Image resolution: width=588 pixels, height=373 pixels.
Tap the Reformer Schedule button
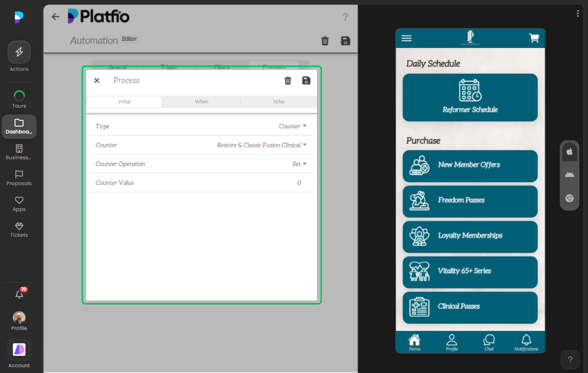pyautogui.click(x=470, y=98)
